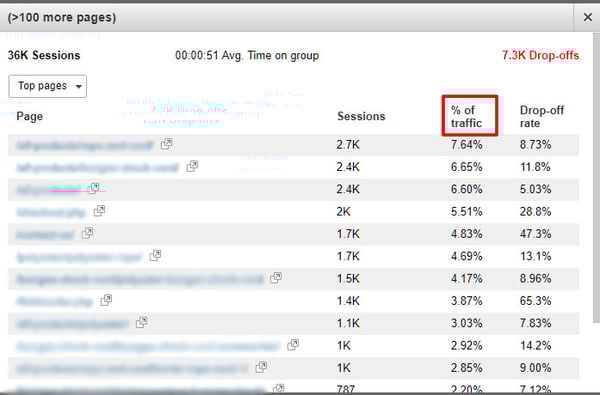Click the vertical scrollbar of page list

coord(596,178)
